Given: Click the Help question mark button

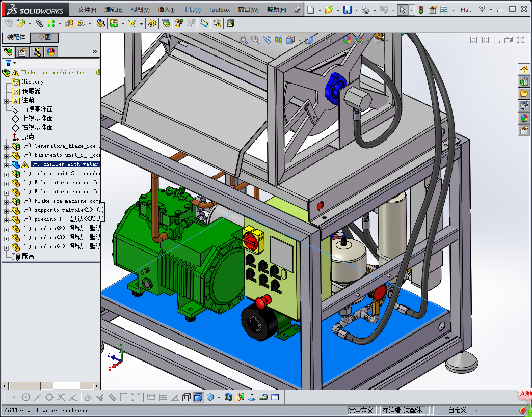Looking at the screenshot, I should [x=482, y=9].
